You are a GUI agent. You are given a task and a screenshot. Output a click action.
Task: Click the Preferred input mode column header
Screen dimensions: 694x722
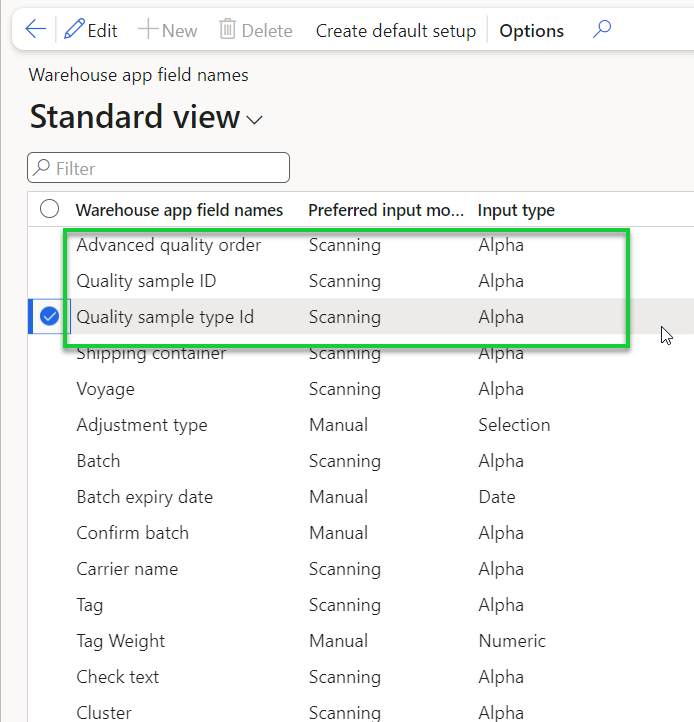(386, 210)
